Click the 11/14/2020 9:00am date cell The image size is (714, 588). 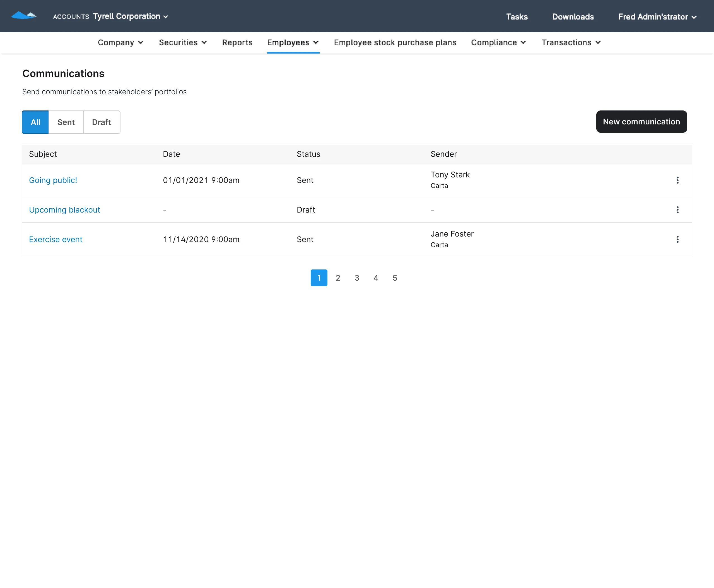pos(201,239)
